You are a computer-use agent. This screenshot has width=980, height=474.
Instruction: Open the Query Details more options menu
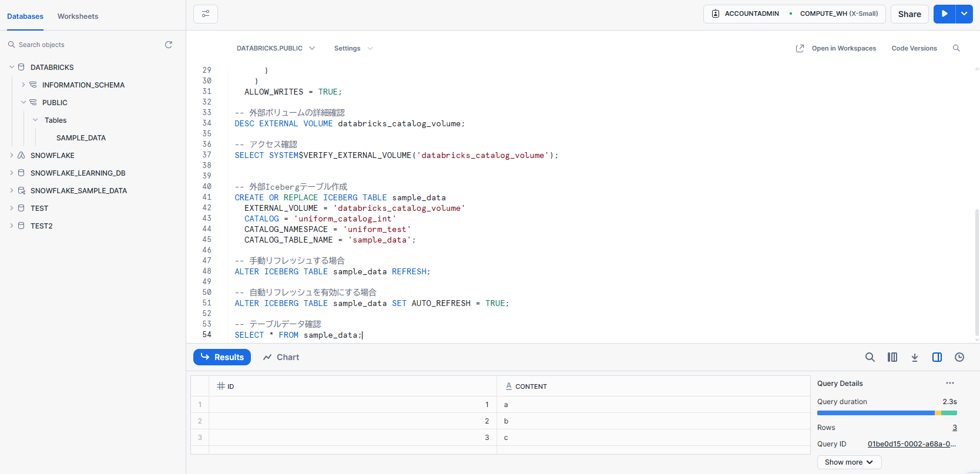tap(950, 383)
